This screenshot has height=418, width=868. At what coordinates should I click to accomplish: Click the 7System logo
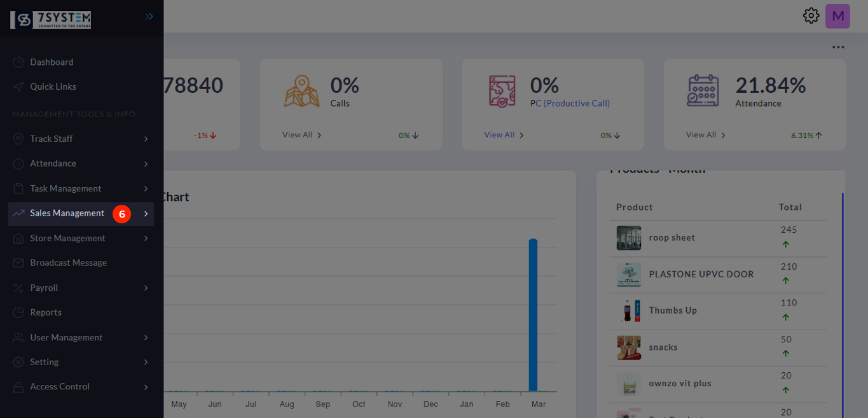pyautogui.click(x=51, y=20)
